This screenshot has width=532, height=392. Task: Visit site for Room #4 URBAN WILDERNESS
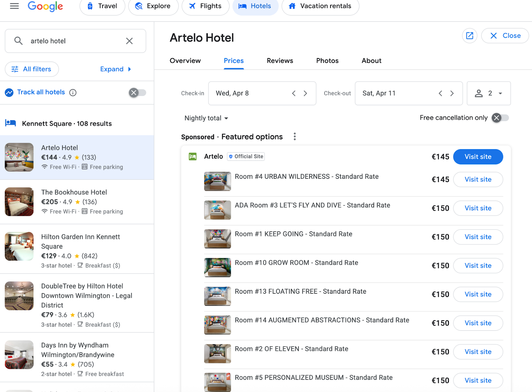click(478, 179)
